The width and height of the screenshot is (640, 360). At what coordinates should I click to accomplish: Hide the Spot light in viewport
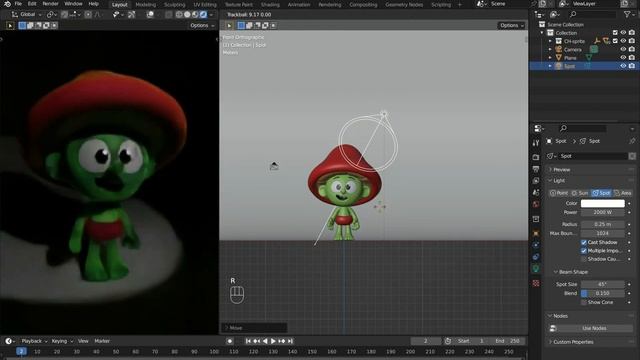click(623, 66)
